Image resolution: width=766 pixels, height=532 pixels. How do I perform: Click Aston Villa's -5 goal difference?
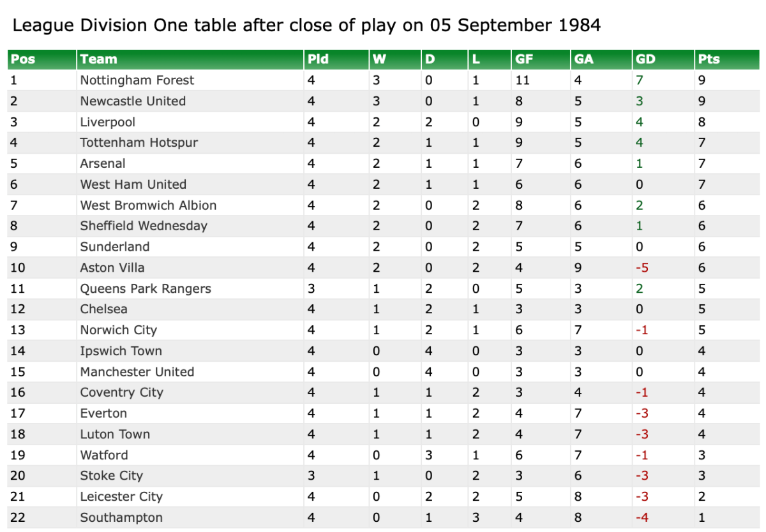point(642,268)
